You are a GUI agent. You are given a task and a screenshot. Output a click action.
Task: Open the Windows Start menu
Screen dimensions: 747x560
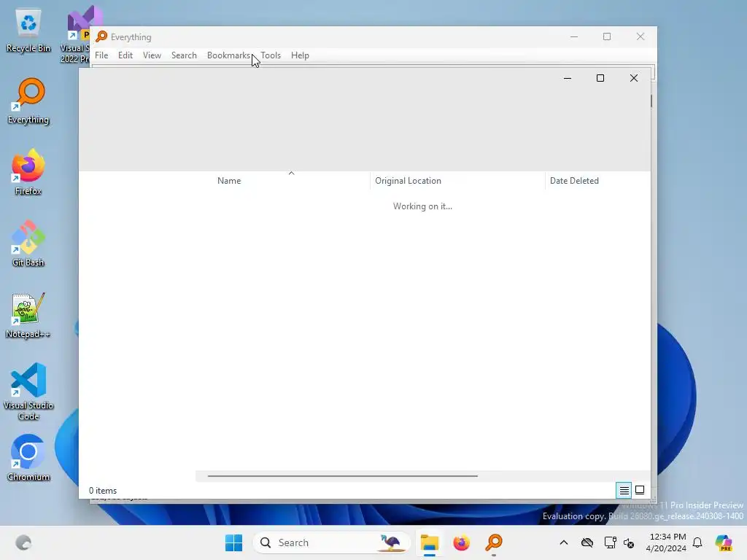click(x=233, y=542)
